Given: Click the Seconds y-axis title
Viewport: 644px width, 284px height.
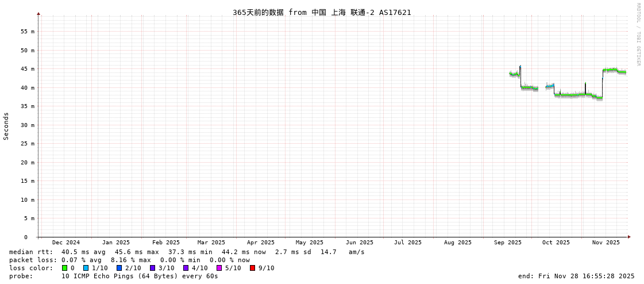Looking at the screenshot, I should tap(6, 126).
